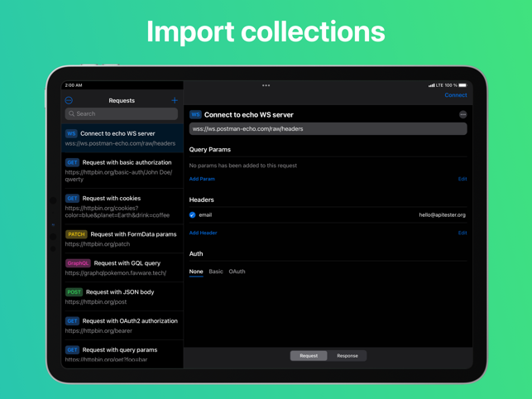
Task: Open Request with cookies
Action: [122, 206]
